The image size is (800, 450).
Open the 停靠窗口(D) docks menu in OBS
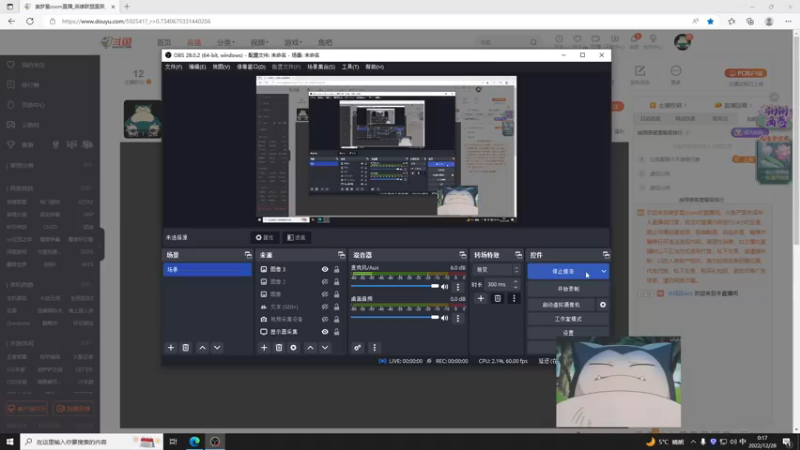pos(251,67)
